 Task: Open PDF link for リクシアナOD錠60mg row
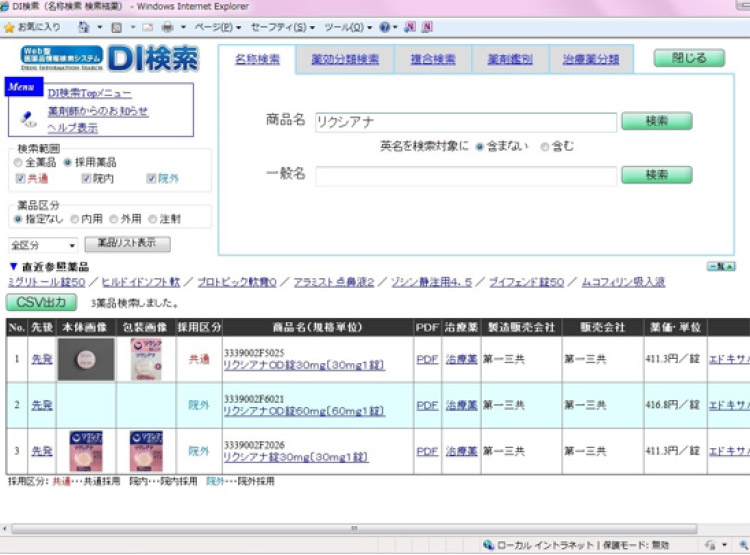coord(427,405)
